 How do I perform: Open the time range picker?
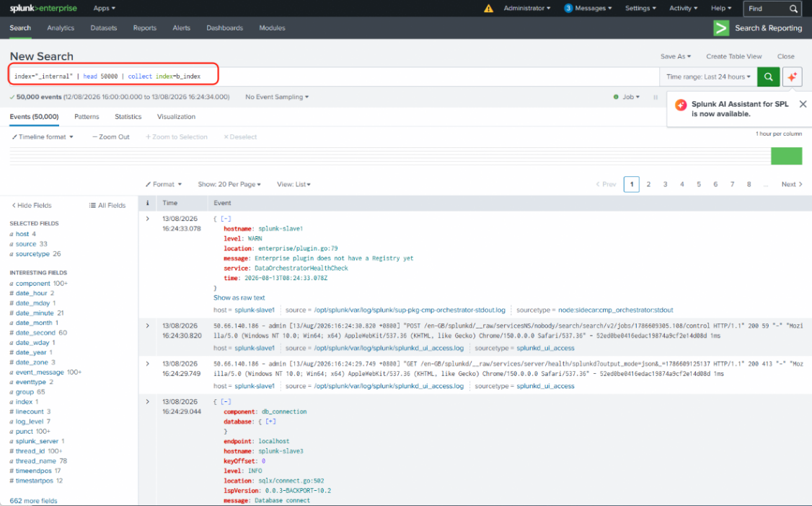point(708,77)
